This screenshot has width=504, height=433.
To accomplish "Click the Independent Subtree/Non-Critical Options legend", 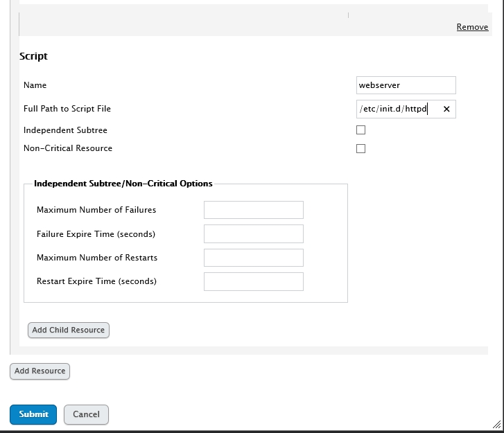I will (x=123, y=184).
